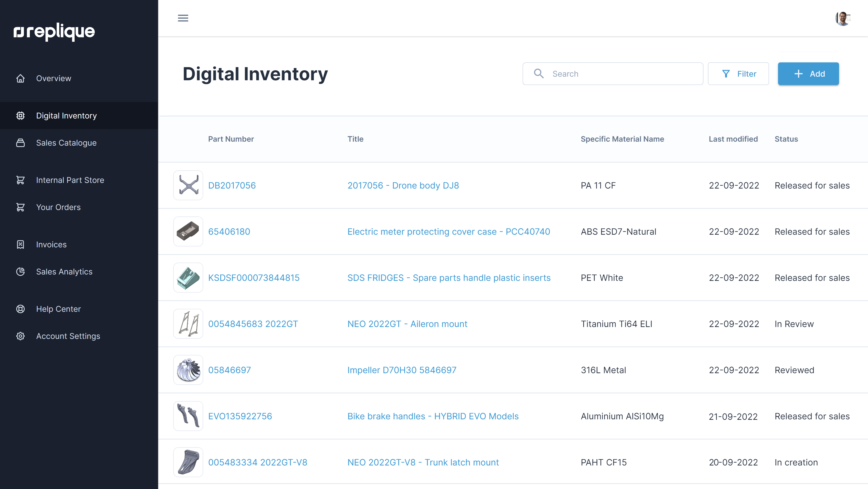This screenshot has height=489, width=868.
Task: Open Impeller D70H30 5846697 title
Action: (x=402, y=370)
